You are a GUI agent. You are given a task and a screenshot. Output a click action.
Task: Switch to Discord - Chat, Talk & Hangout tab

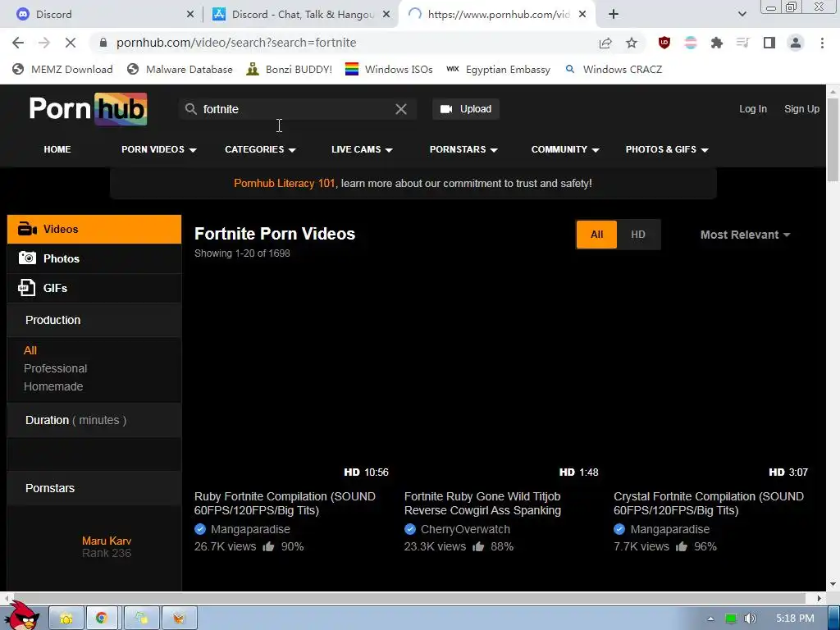[302, 15]
